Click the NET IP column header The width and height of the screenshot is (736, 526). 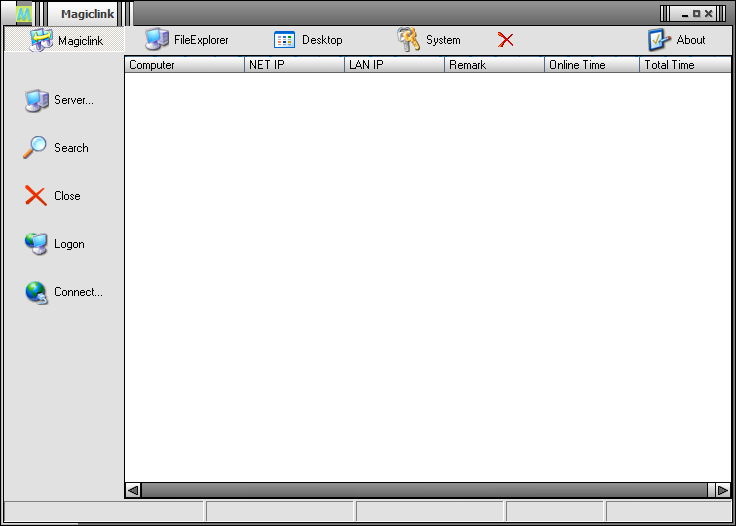pos(294,65)
